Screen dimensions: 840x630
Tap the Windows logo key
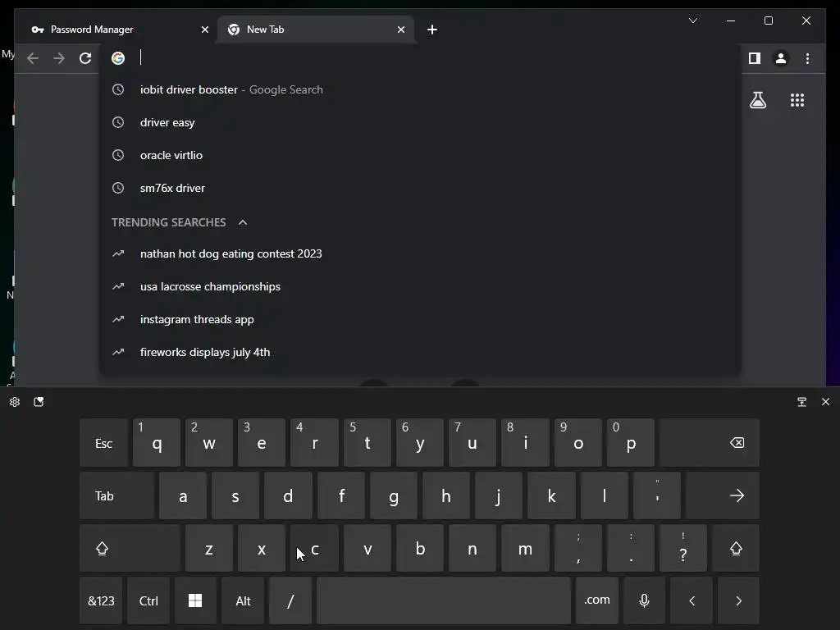pyautogui.click(x=195, y=600)
